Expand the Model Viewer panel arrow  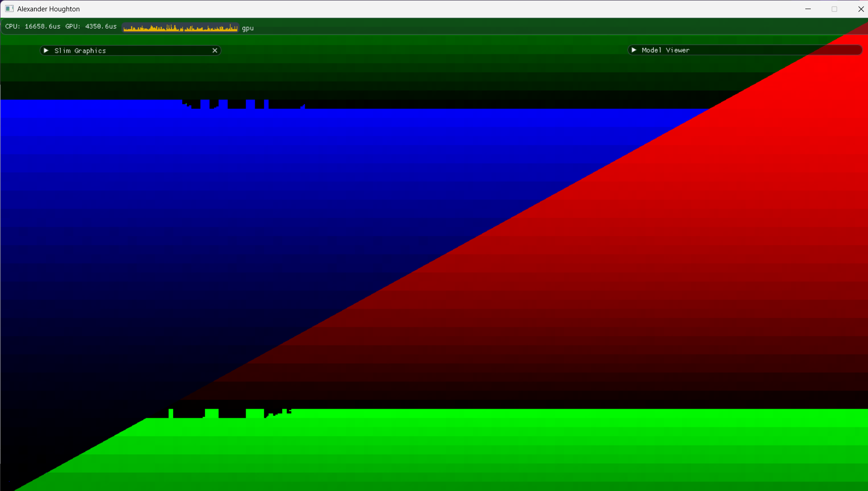tap(634, 50)
